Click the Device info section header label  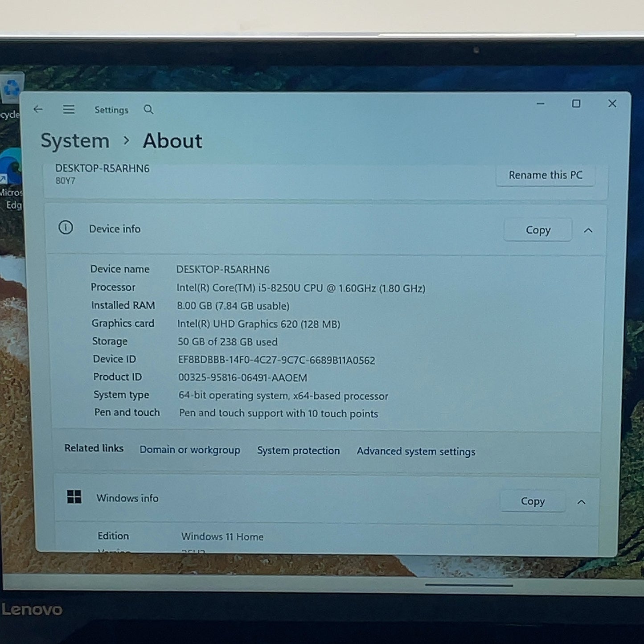tap(115, 229)
